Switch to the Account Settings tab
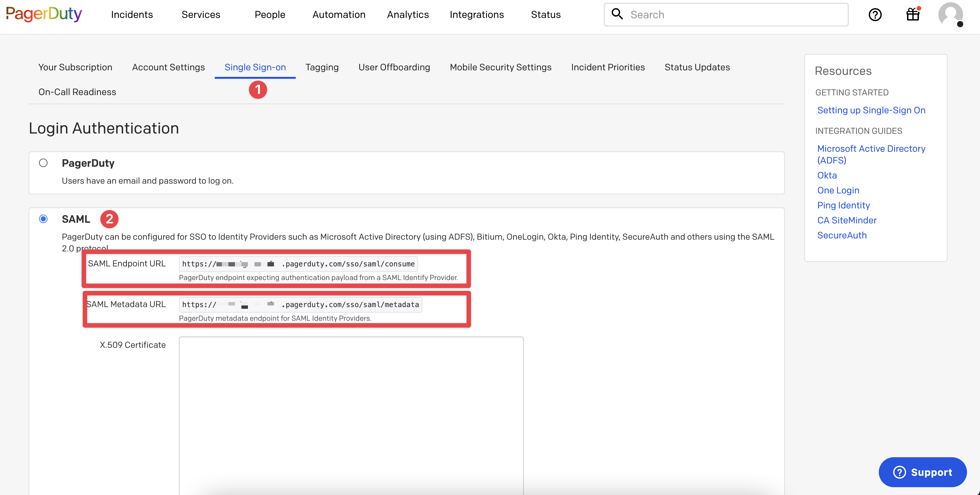The height and width of the screenshot is (495, 980). pyautogui.click(x=168, y=67)
